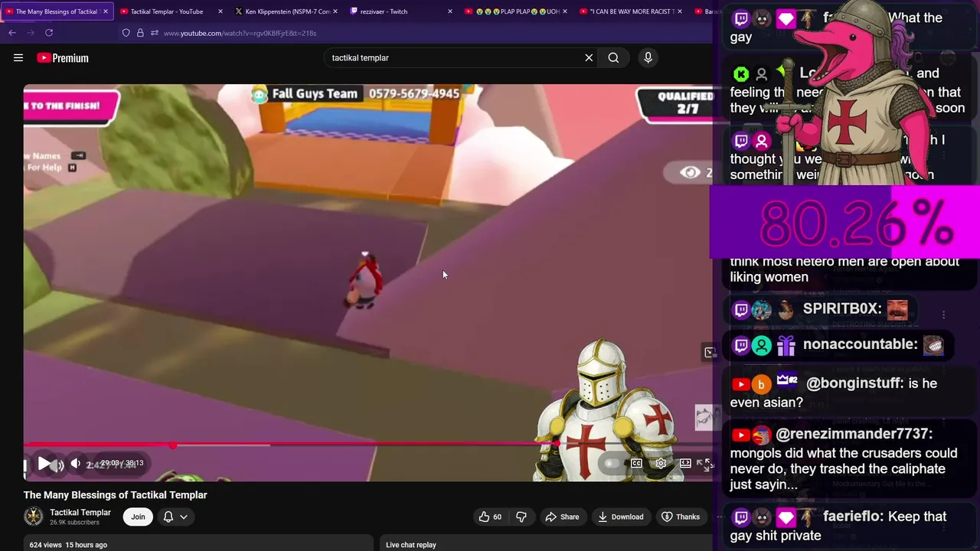Send Thanks to creator
Viewport: 980px width, 551px height.
click(681, 517)
